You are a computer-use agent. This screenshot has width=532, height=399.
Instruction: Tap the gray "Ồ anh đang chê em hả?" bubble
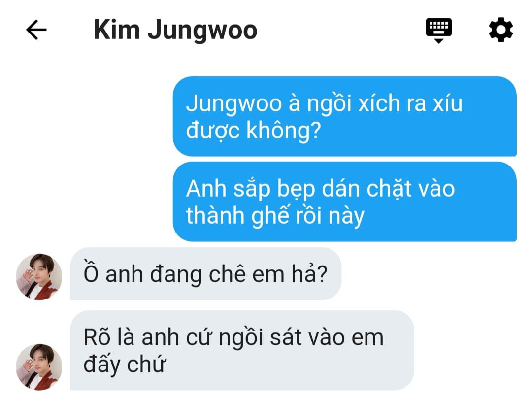pyautogui.click(x=205, y=273)
